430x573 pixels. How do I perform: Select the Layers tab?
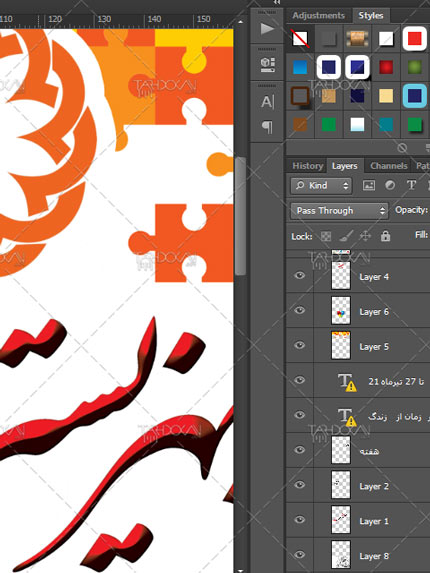[345, 166]
